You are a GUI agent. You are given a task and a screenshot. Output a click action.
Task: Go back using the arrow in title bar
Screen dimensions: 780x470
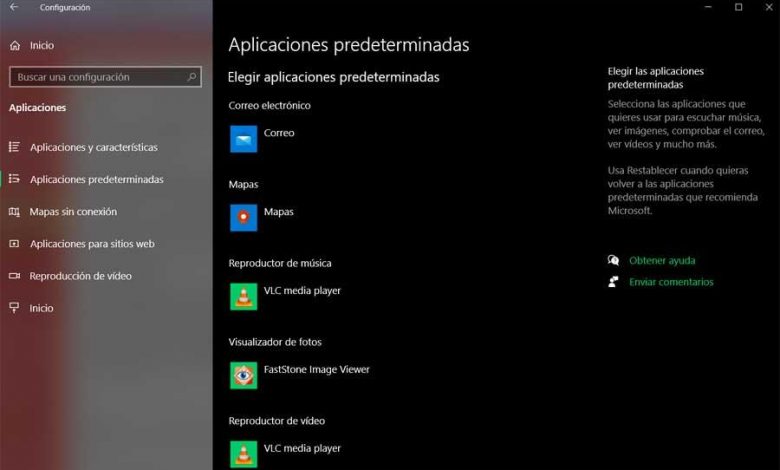coord(14,7)
